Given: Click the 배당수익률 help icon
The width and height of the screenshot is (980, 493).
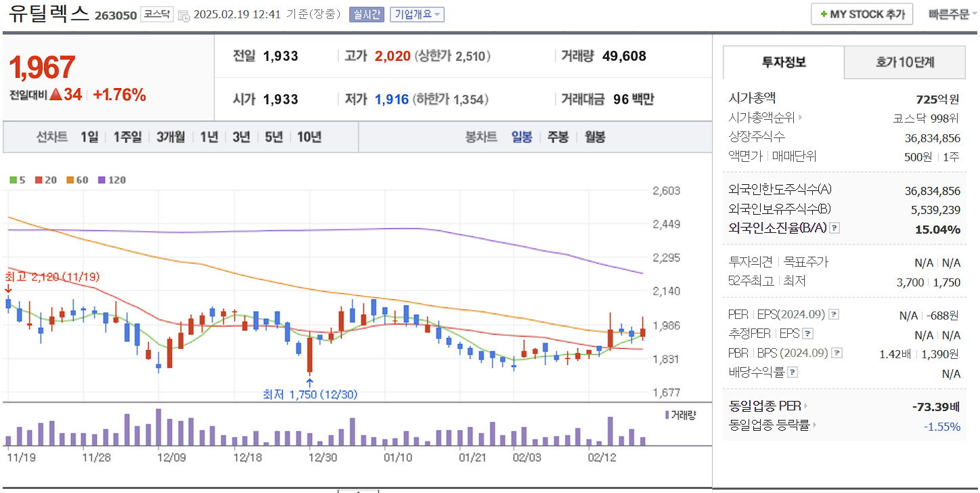Looking at the screenshot, I should (791, 371).
